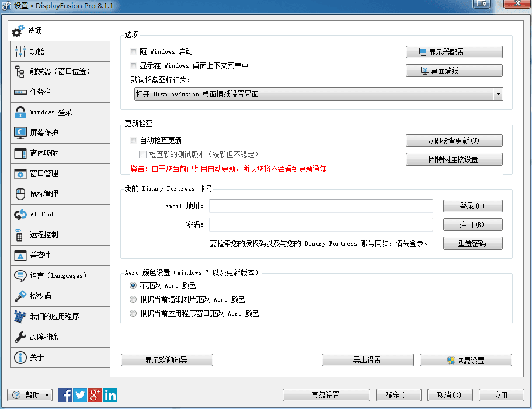
Task: Confirm with the 确定 button
Action: pyautogui.click(x=399, y=395)
